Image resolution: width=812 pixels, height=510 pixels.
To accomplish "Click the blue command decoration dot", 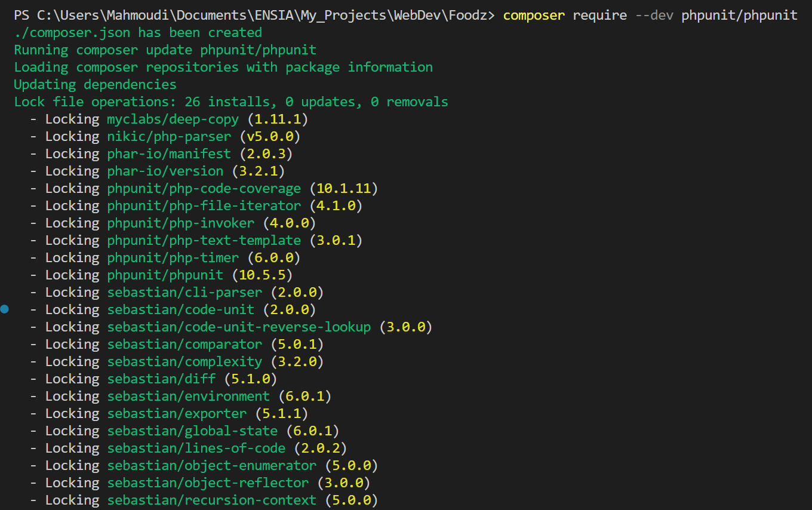I will pyautogui.click(x=5, y=309).
